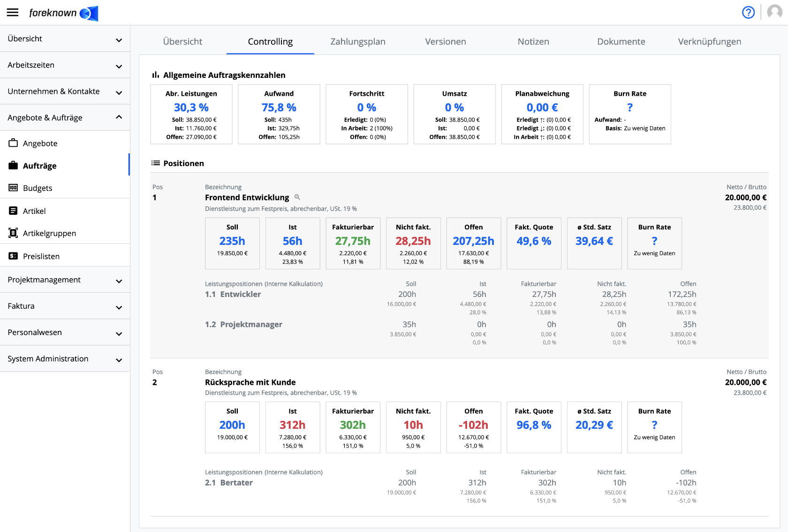
Task: Open Artikelgruppen in sidebar
Action: (65, 233)
